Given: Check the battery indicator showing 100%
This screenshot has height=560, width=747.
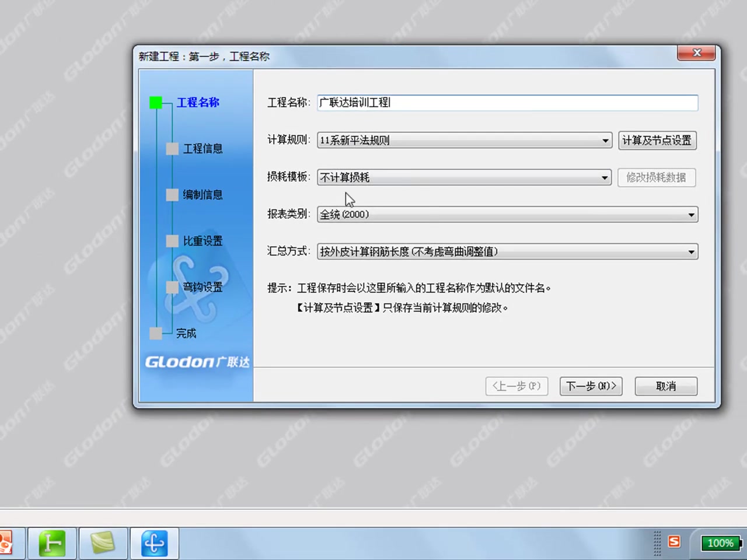Looking at the screenshot, I should click(x=720, y=542).
